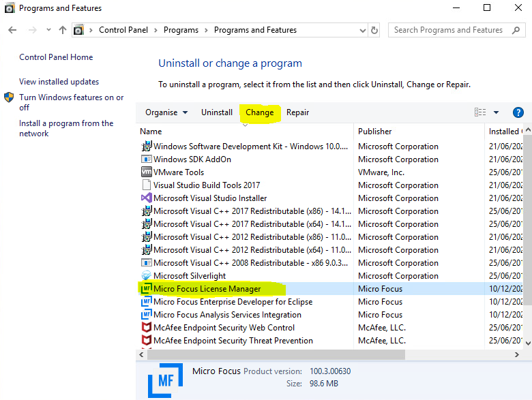Open the Organise dropdown menu
Viewport: 532px width, 400px height.
[x=166, y=112]
